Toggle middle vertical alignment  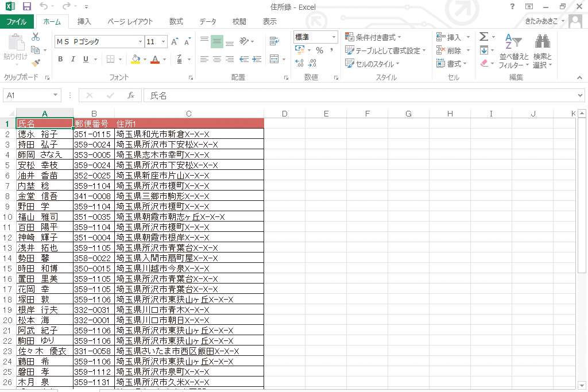(x=217, y=41)
